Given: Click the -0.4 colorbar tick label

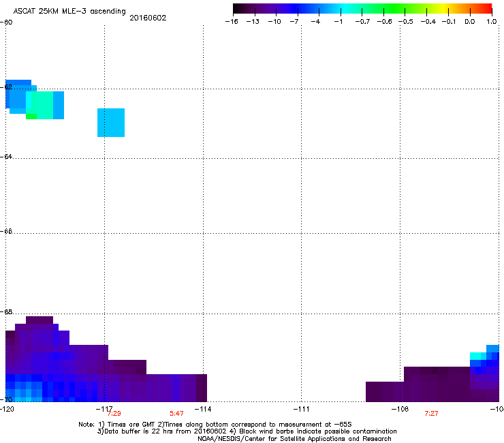Looking at the screenshot, I should coord(428,22).
